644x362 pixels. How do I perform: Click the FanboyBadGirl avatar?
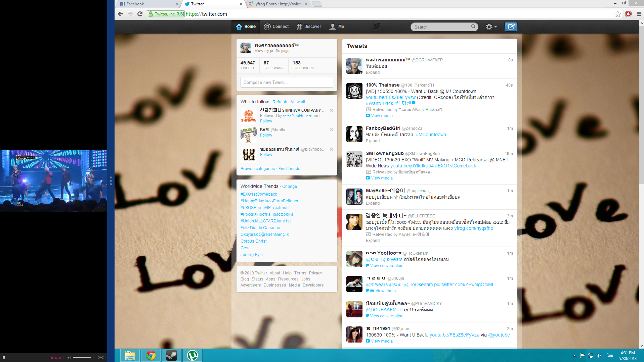[x=354, y=134]
